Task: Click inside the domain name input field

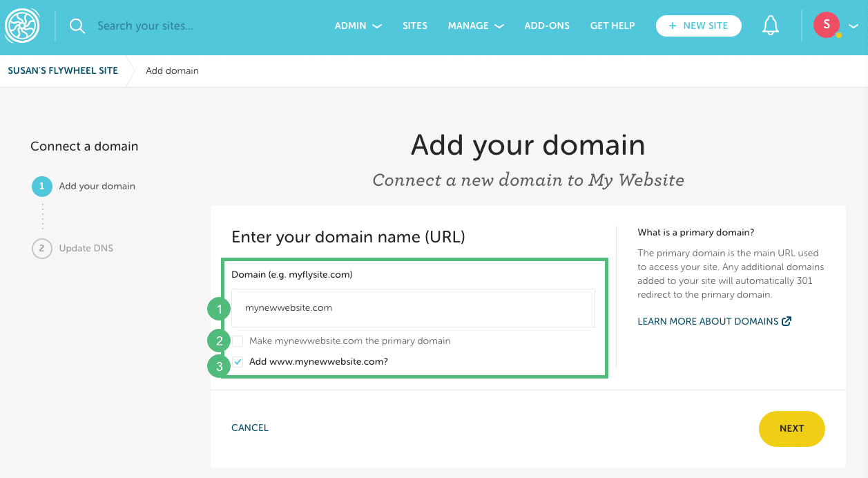Action: click(x=413, y=308)
